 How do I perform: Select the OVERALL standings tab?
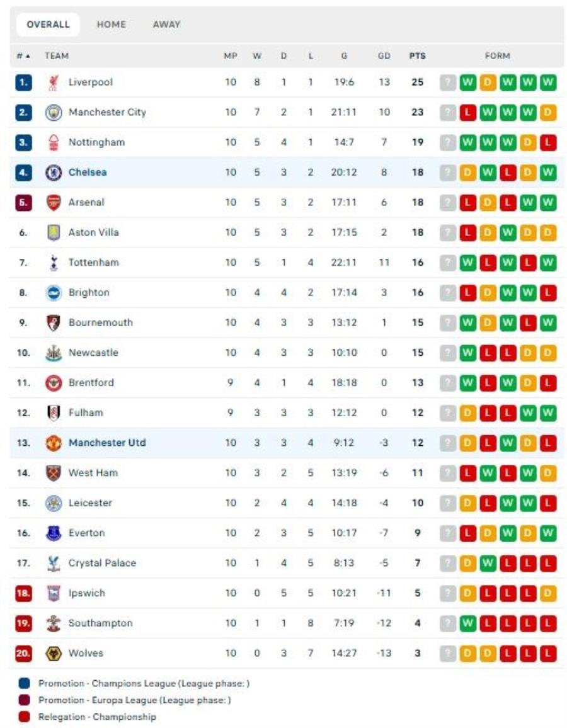pyautogui.click(x=48, y=25)
